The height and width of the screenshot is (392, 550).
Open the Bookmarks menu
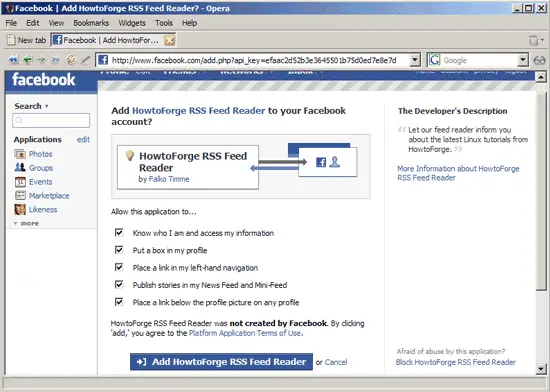(x=91, y=23)
